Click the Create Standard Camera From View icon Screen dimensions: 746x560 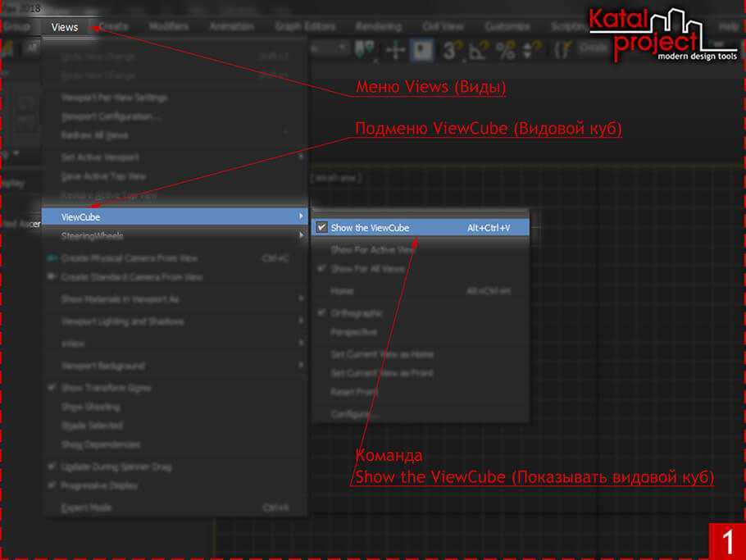tap(52, 277)
